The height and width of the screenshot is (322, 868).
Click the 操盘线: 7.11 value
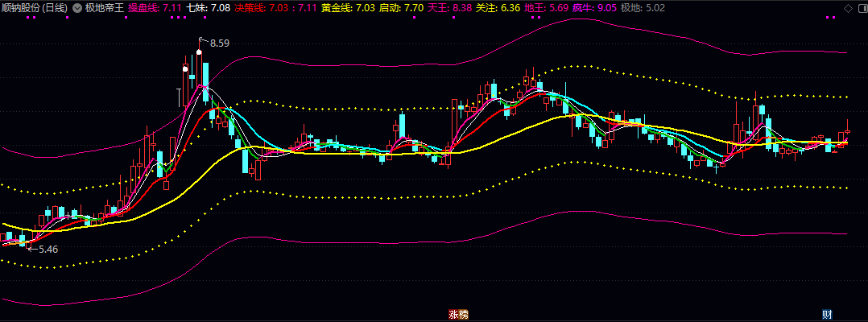(155, 8)
